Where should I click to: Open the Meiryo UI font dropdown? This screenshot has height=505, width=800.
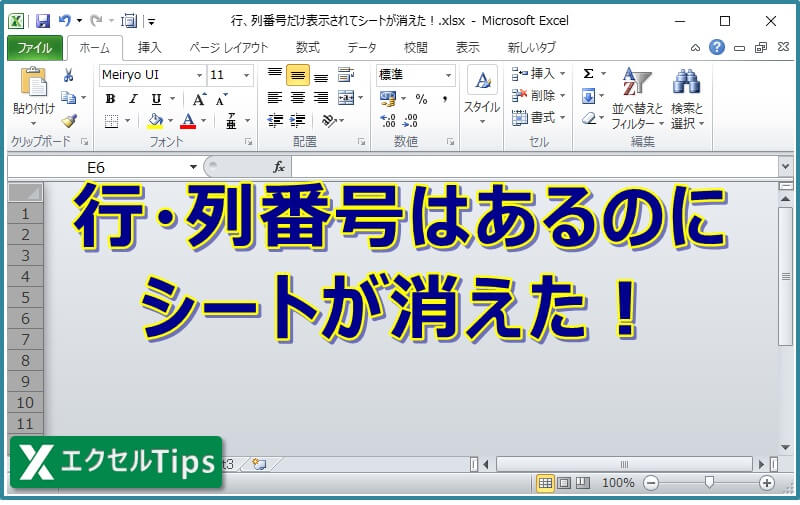(x=199, y=75)
